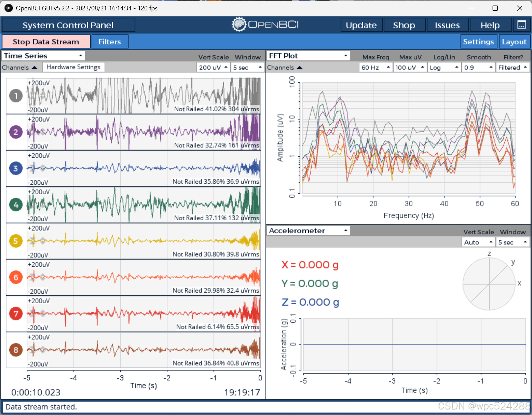The width and height of the screenshot is (532, 415).
Task: Change Time Series 5 sec window dropdown
Action: (247, 67)
